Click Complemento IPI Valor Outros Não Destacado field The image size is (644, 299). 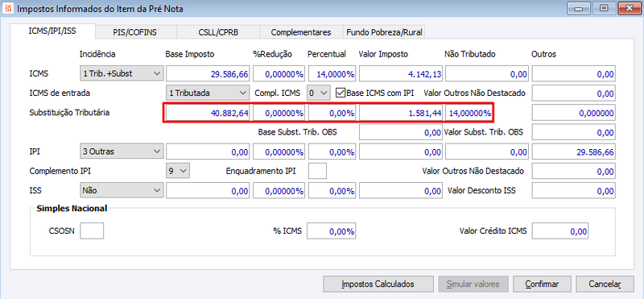point(573,171)
